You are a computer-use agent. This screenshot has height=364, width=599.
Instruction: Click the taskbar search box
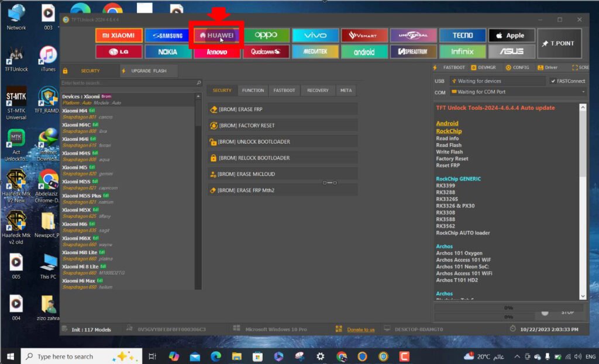click(81, 356)
